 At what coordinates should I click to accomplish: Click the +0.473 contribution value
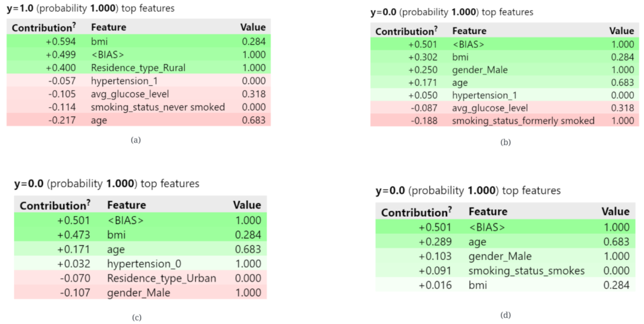pos(75,234)
